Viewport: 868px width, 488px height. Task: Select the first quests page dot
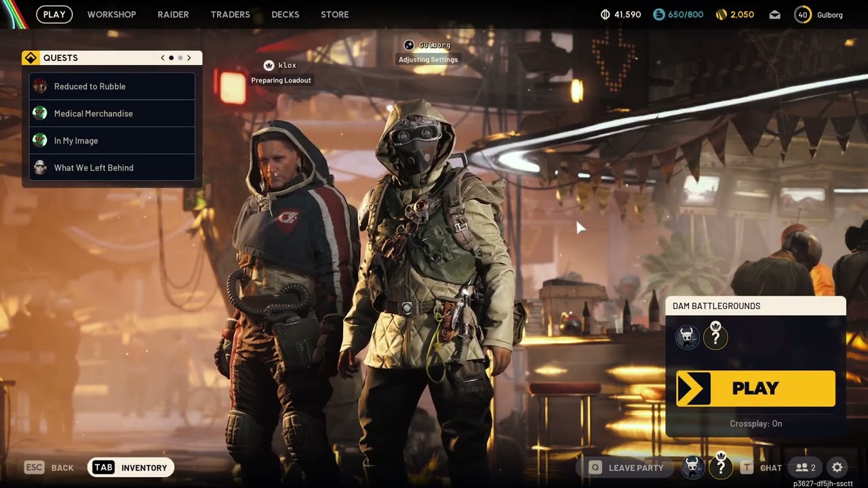click(x=171, y=58)
